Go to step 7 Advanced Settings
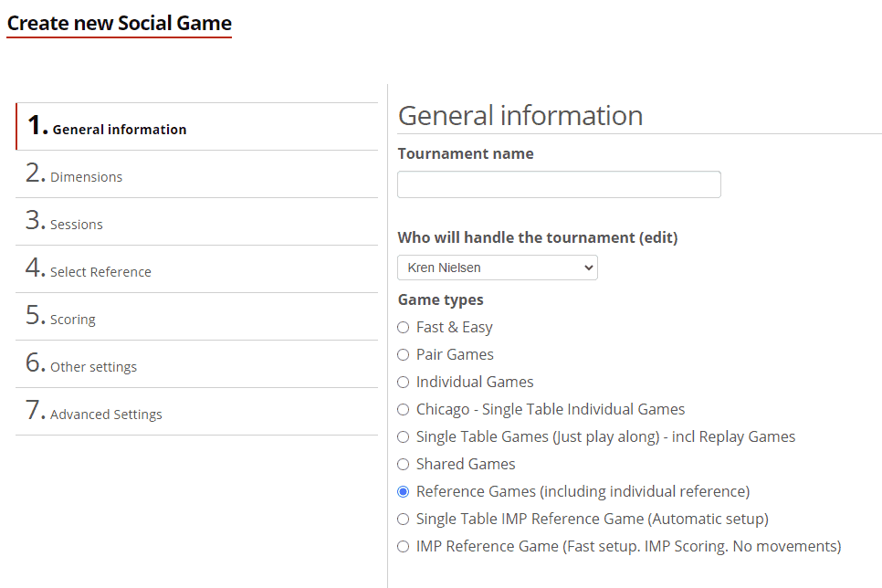Screen dimensions: 882x588 (106, 414)
